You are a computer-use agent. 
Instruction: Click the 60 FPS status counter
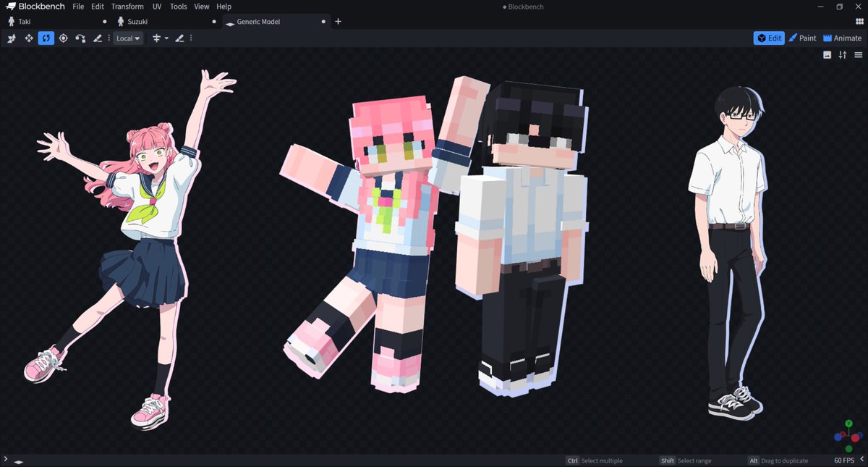point(844,460)
